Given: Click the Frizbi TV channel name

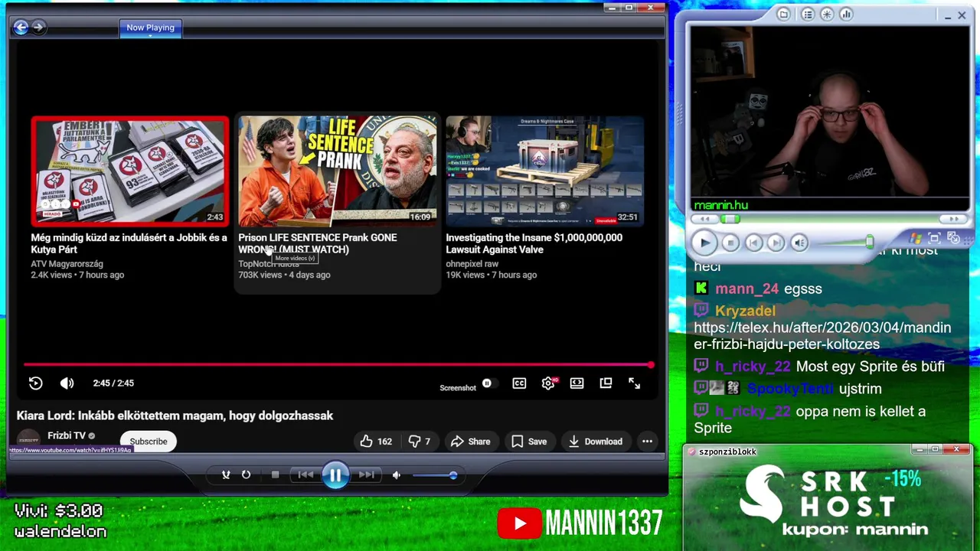Looking at the screenshot, I should tap(67, 435).
